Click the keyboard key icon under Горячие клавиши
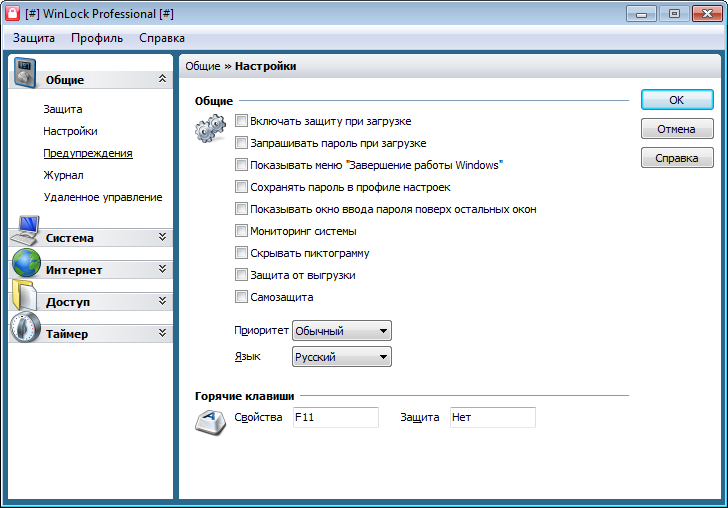 210,422
